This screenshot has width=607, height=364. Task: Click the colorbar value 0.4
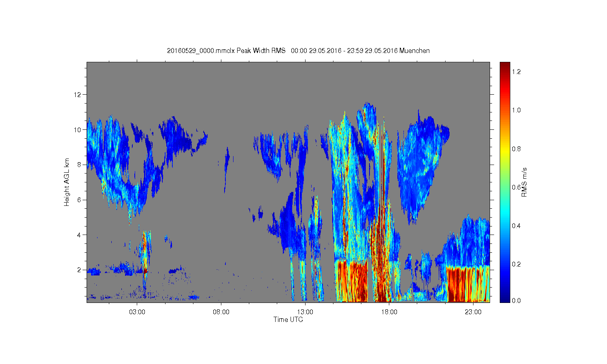[516, 226]
